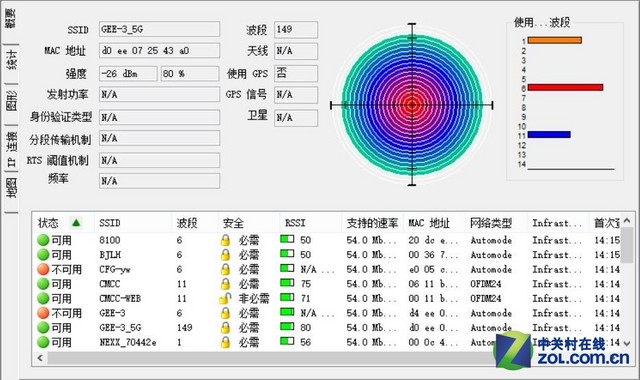This screenshot has height=380, width=640.
Task: Click the lock icon in CMCC row
Action: (x=225, y=284)
